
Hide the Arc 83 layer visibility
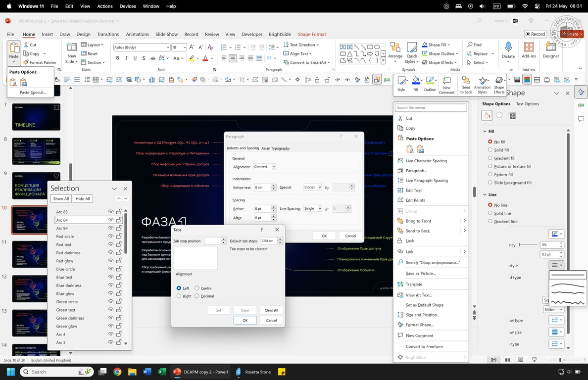111,212
